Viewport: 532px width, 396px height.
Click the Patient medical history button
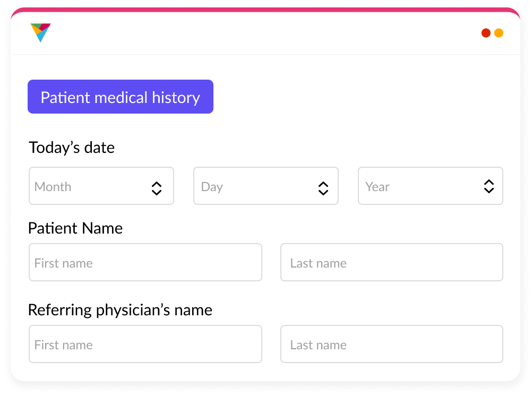pos(121,97)
